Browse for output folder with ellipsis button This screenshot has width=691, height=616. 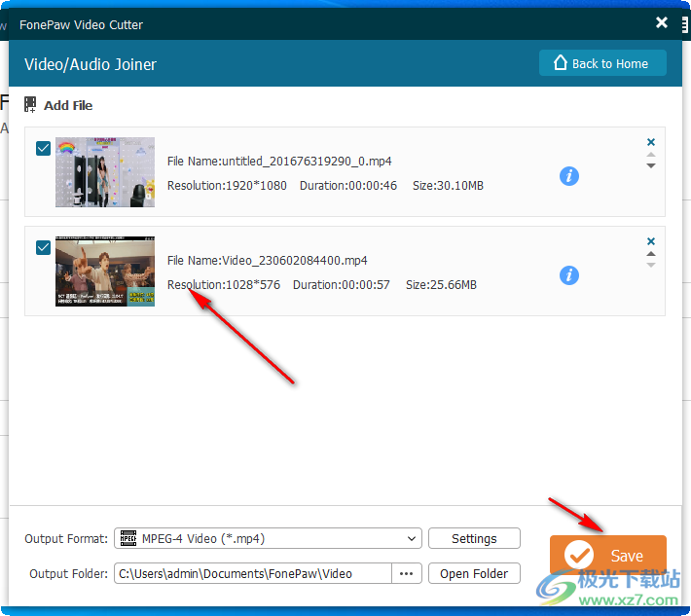click(406, 573)
